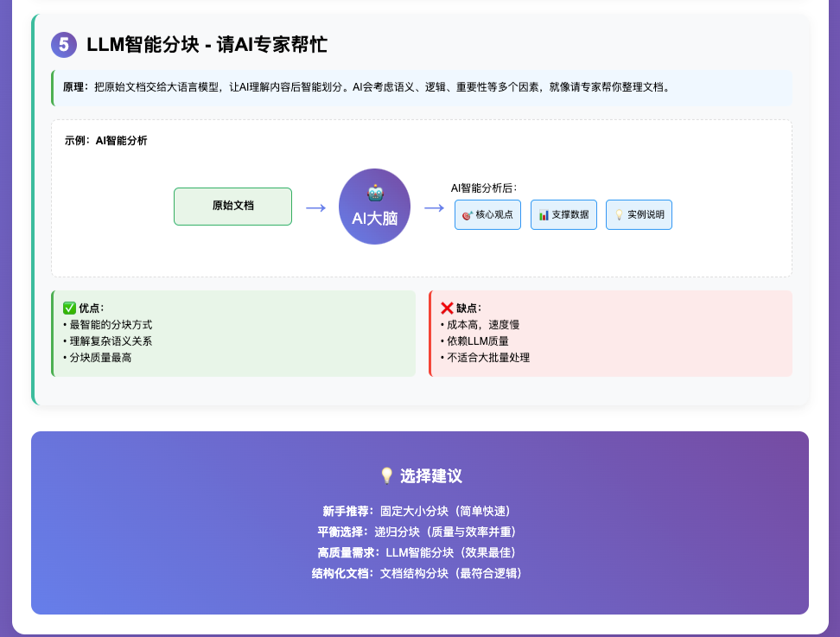Click the arrow between 原始文档 and AI大脑
Image resolution: width=840 pixels, height=637 pixels.
pos(315,207)
